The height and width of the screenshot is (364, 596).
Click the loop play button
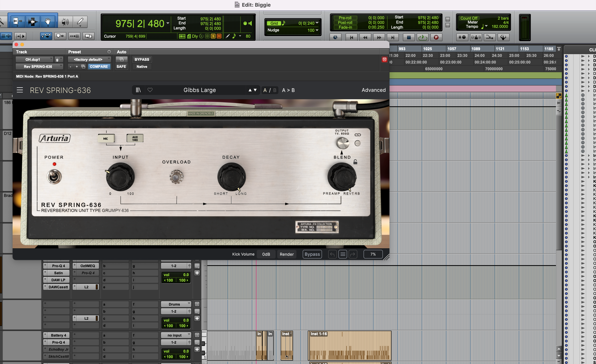[423, 37]
